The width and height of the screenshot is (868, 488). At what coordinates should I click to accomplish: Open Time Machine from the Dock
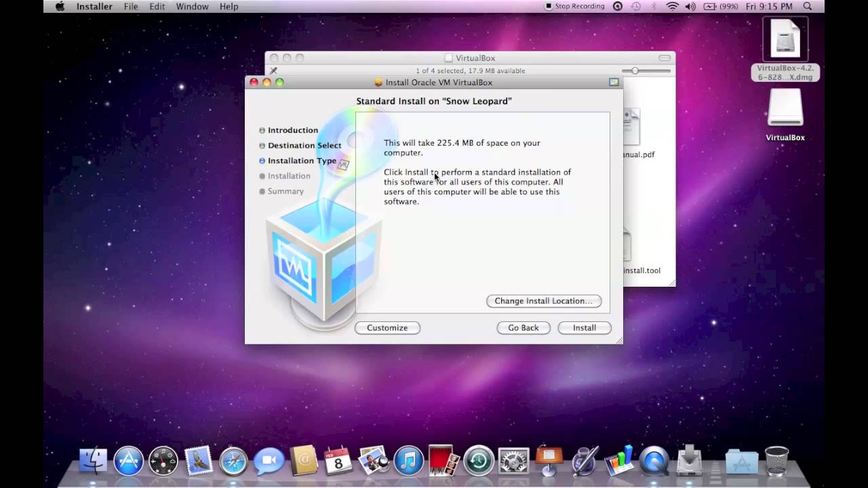(x=479, y=461)
